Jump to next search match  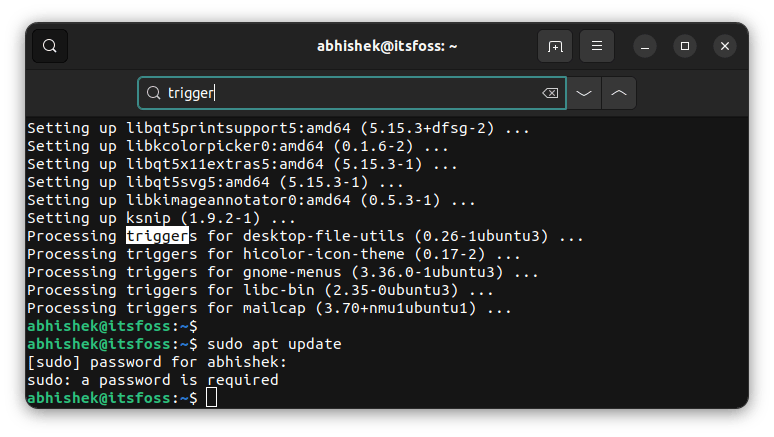585,93
